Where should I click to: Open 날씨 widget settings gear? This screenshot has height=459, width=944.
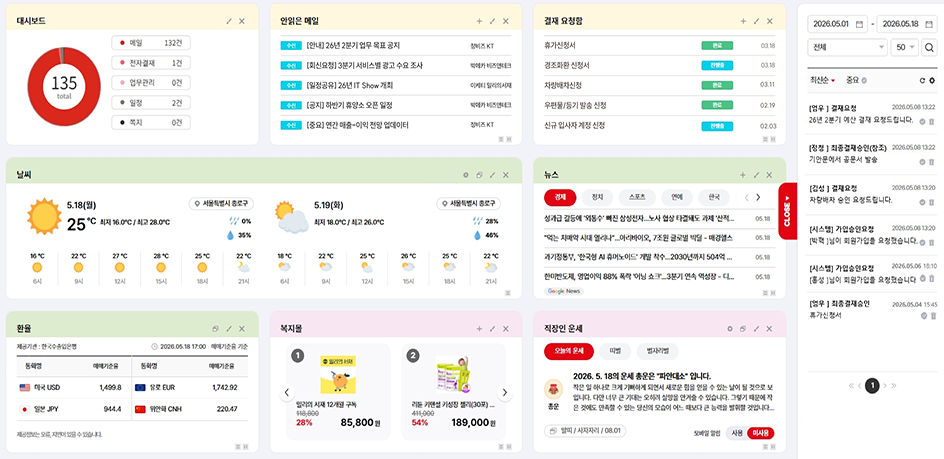(465, 175)
